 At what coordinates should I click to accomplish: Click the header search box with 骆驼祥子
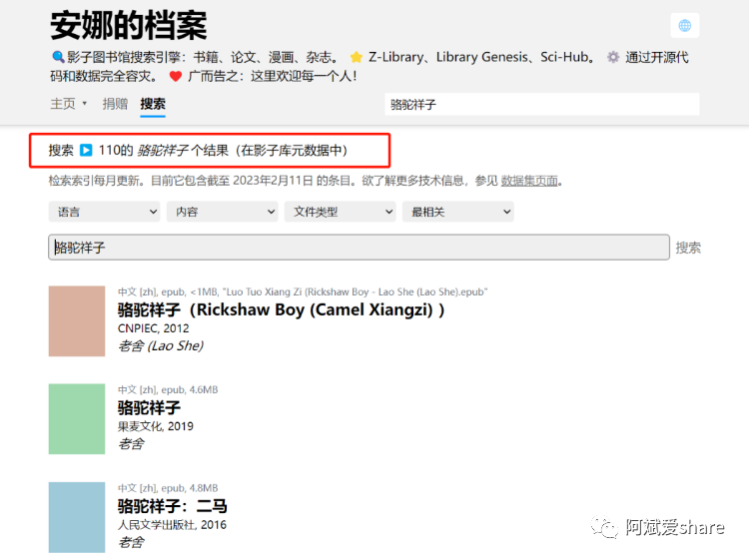541,104
